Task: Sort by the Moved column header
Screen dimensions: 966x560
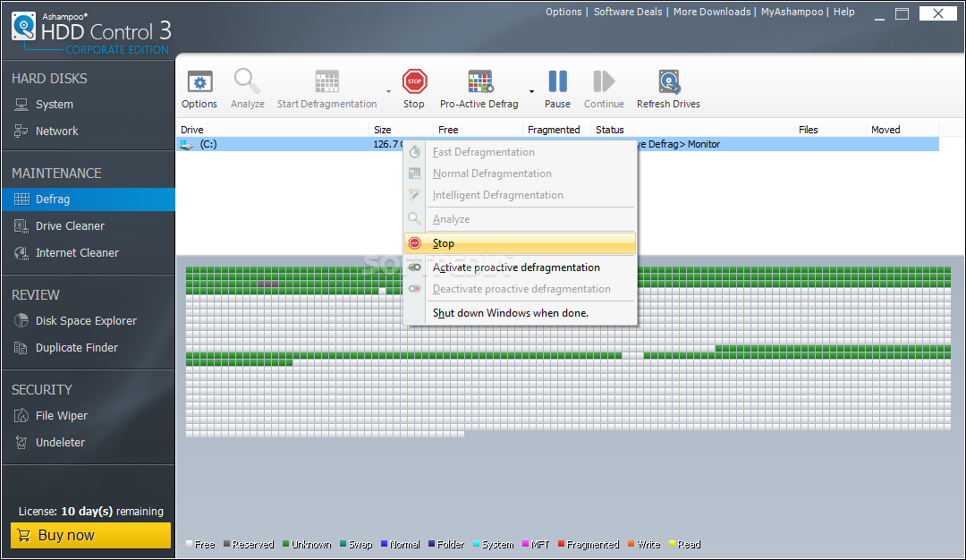Action: tap(902, 130)
